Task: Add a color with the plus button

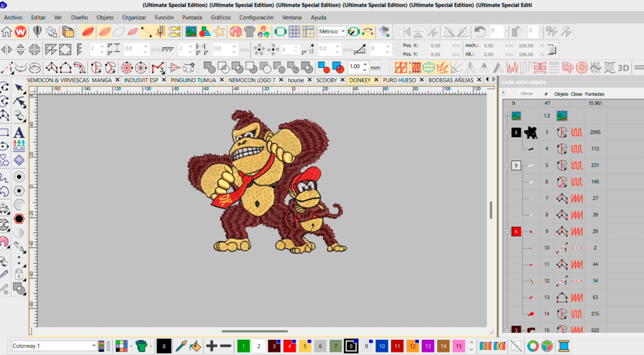Action: pos(212,346)
